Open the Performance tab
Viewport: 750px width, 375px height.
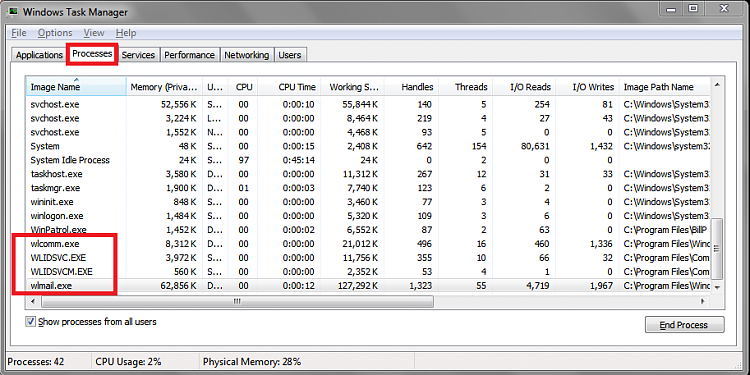coord(189,55)
